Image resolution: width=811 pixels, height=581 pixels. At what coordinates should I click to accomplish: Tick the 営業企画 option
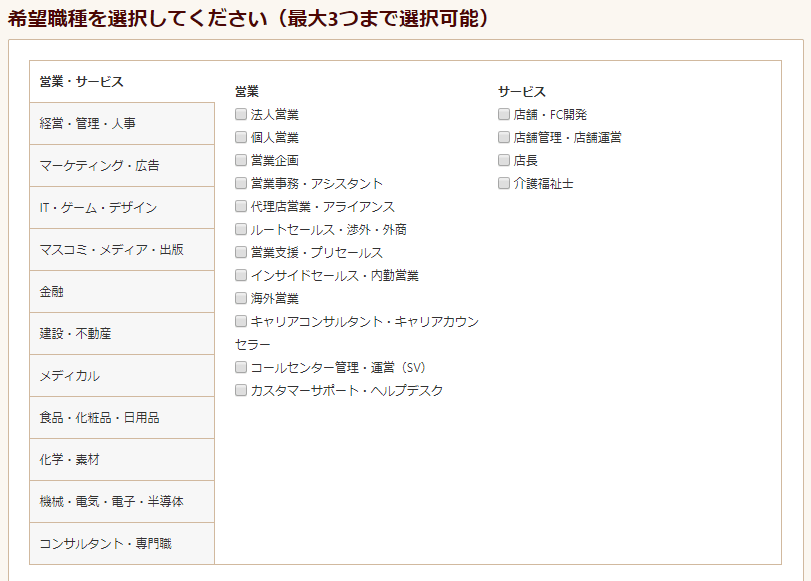coord(241,160)
